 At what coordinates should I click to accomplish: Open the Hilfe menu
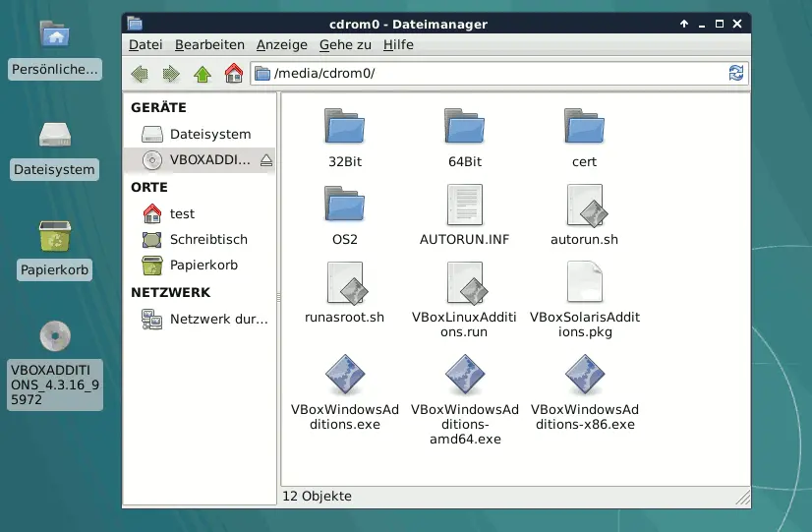(x=398, y=45)
